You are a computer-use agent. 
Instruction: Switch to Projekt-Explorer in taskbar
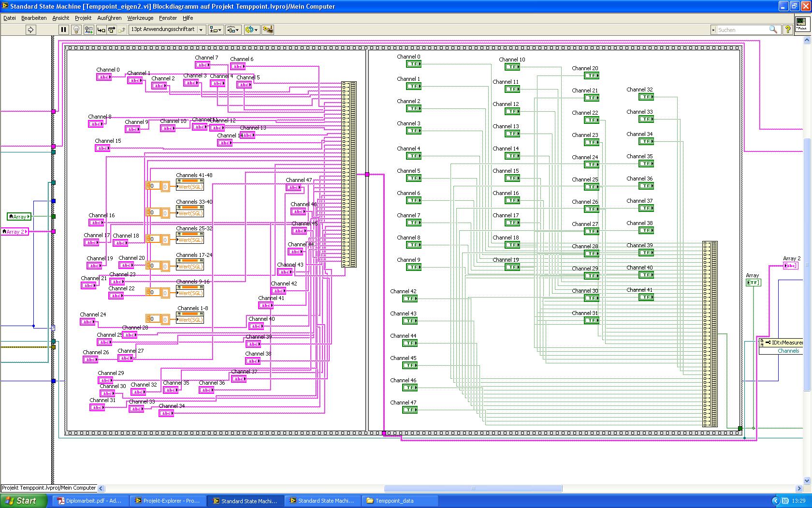pos(167,501)
